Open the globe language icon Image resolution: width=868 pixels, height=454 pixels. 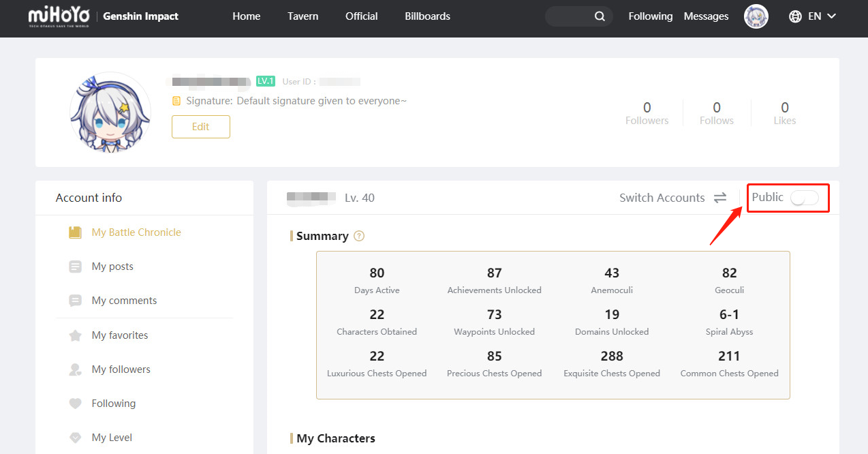(795, 16)
